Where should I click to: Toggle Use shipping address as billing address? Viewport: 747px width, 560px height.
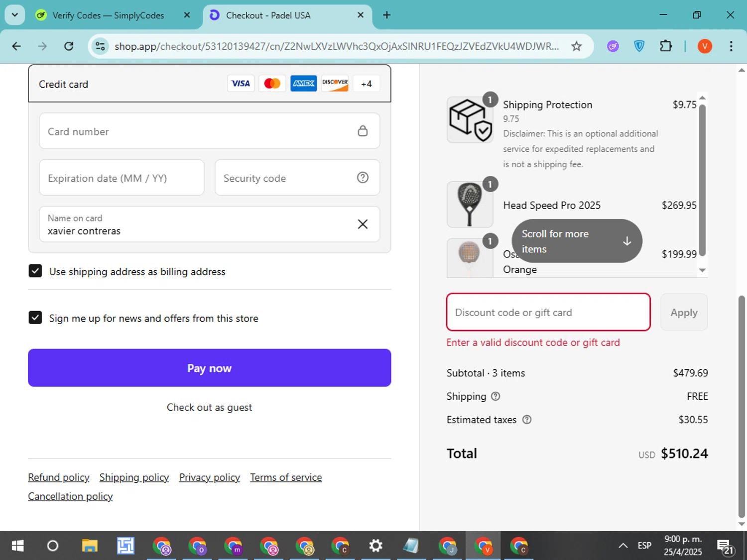[x=35, y=271]
